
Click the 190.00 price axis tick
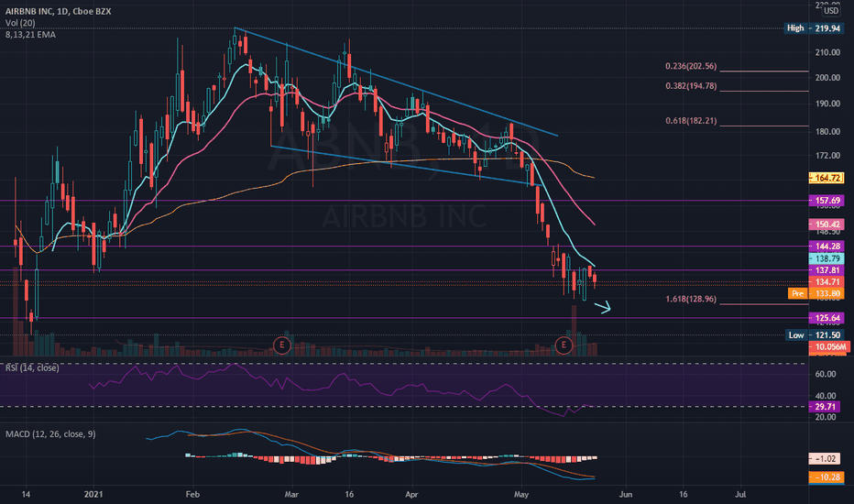pos(827,104)
